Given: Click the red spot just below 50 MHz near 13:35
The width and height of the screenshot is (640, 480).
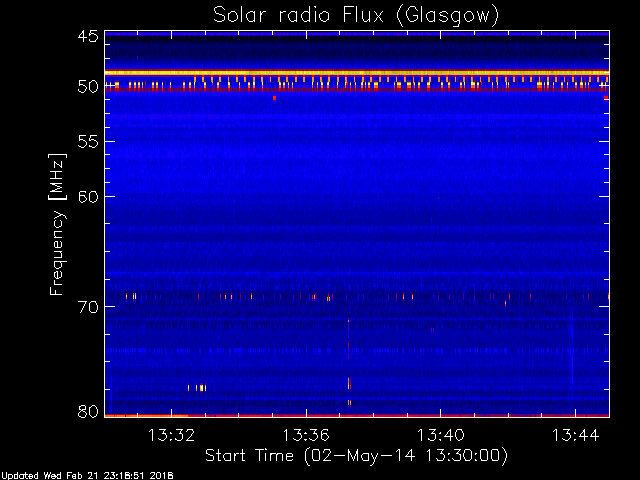Looking at the screenshot, I should (274, 98).
